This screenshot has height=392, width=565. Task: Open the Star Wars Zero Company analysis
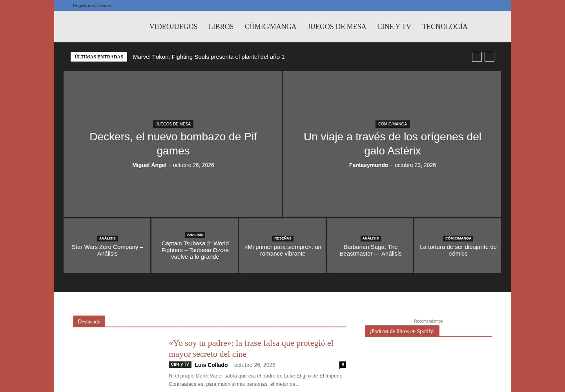[108, 250]
